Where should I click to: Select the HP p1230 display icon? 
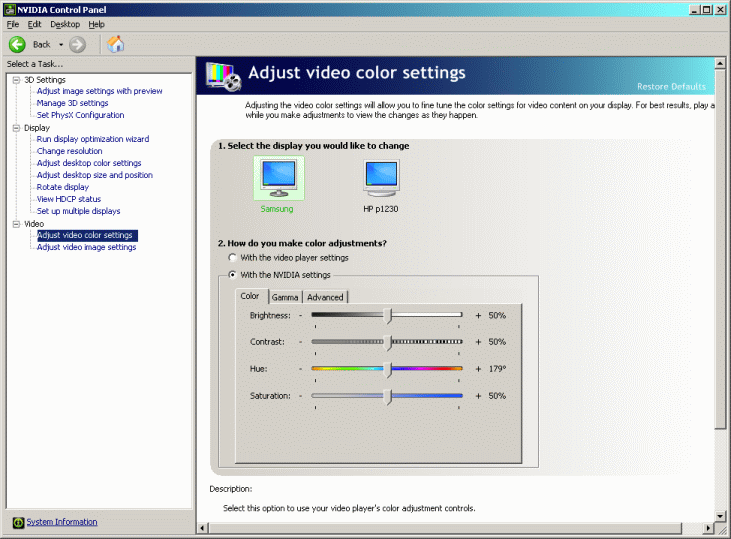click(381, 178)
